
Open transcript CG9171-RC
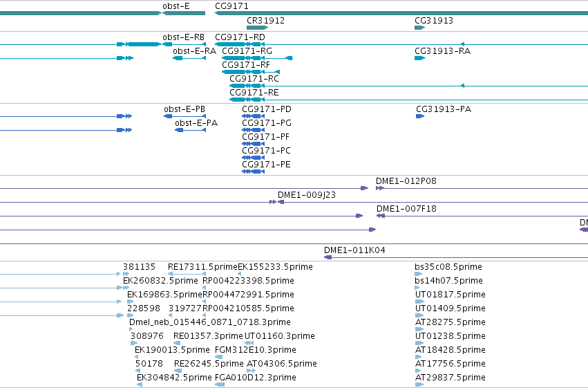(x=254, y=79)
